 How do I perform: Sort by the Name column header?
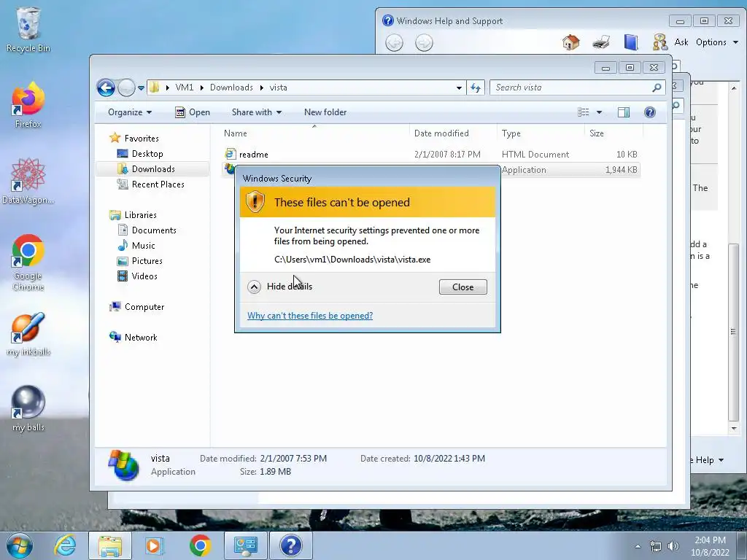(314, 133)
